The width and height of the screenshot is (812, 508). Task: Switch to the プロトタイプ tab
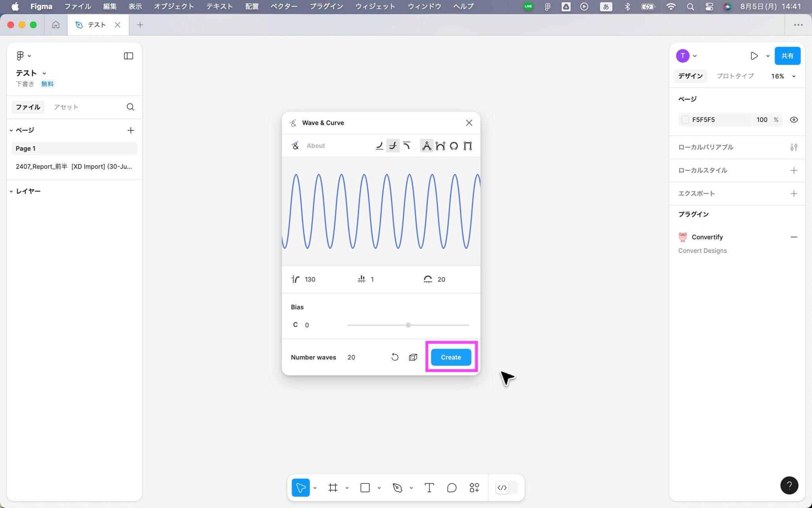[x=735, y=76]
